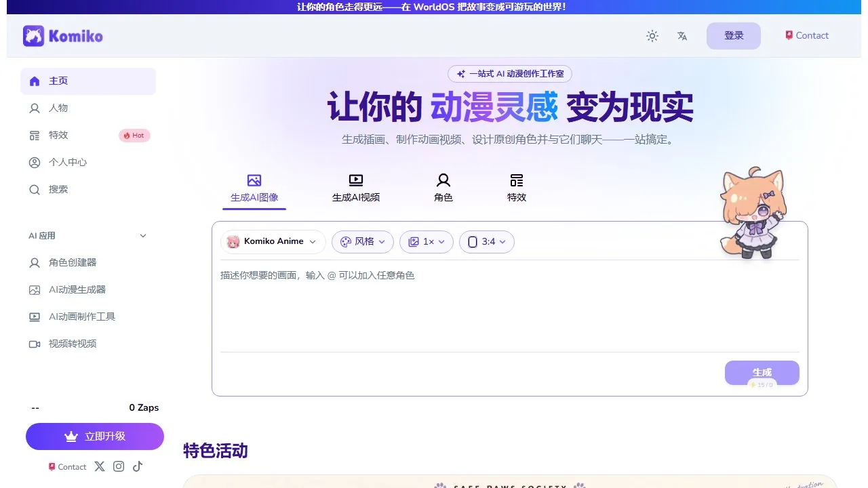Viewport: 868px width, 488px height.
Task: Open the Komiko Anime model dropdown
Action: point(273,242)
